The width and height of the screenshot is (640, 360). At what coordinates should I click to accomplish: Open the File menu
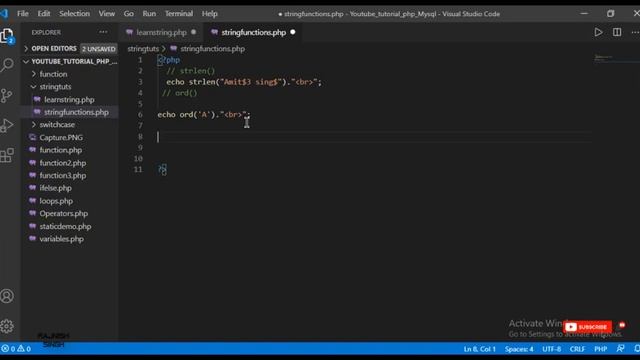23,13
